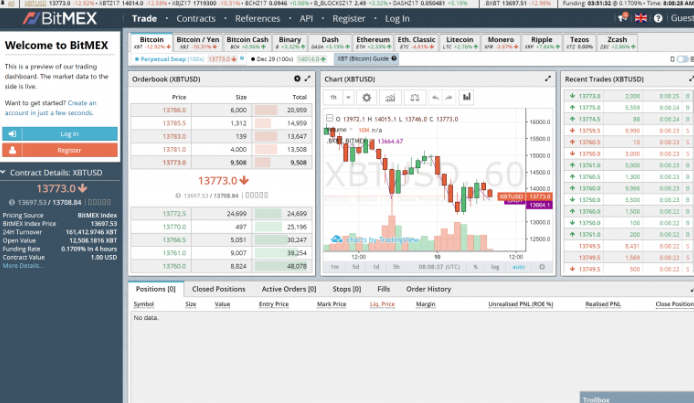Click the BitMEX logo
Screen dimensions: 694x403
pyautogui.click(x=60, y=18)
